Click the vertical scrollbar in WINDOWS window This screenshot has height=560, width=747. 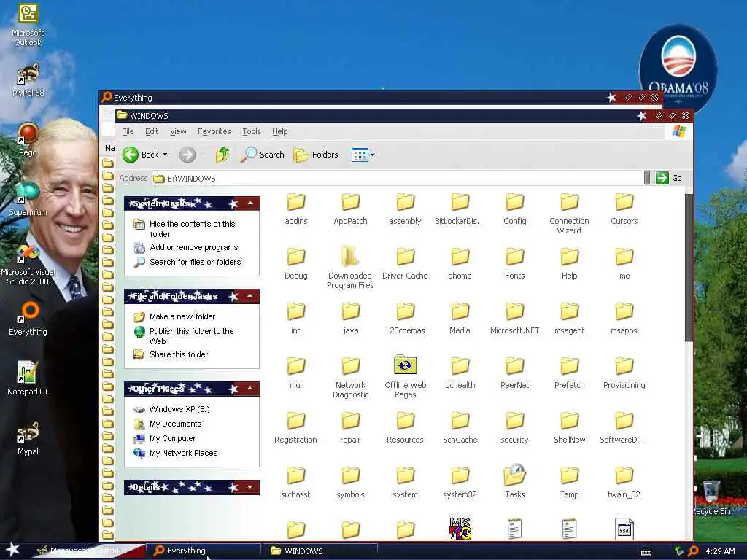[x=689, y=267]
